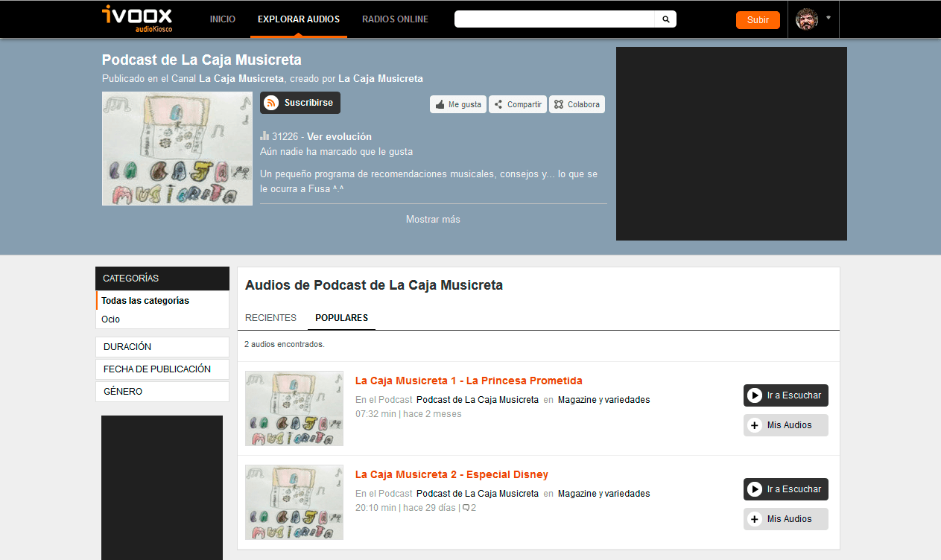This screenshot has width=941, height=560.
Task: Click the Colabora button
Action: [577, 104]
